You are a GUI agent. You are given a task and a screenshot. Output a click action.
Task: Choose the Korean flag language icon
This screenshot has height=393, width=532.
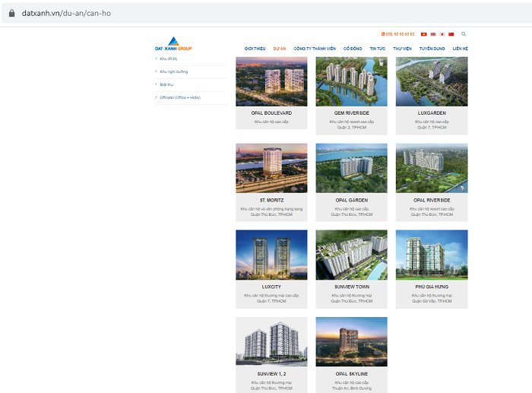(442, 34)
